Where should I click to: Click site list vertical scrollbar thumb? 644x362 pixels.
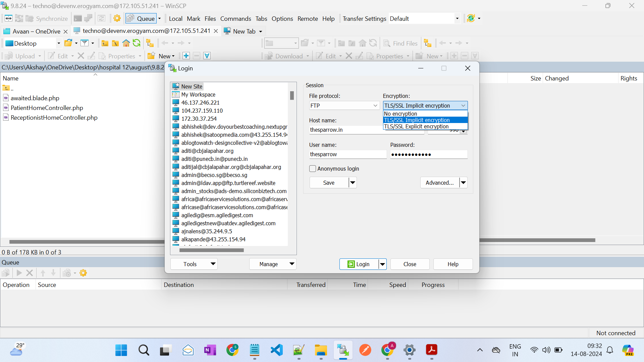pyautogui.click(x=292, y=96)
